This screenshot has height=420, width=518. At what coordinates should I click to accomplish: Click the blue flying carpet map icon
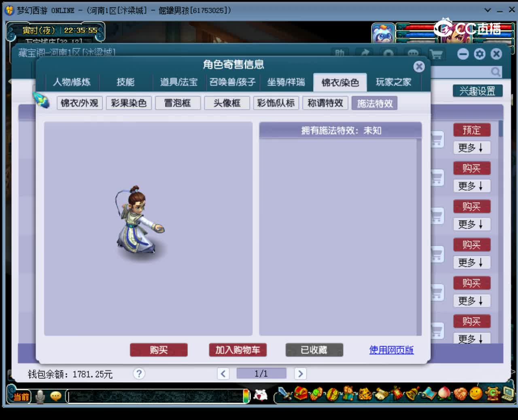(x=429, y=394)
